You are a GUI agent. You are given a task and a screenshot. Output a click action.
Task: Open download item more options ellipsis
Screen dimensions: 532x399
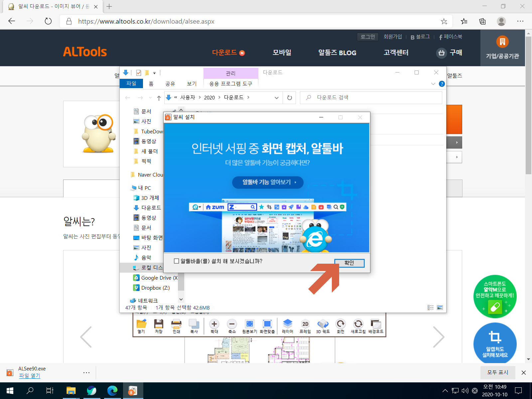(86, 373)
